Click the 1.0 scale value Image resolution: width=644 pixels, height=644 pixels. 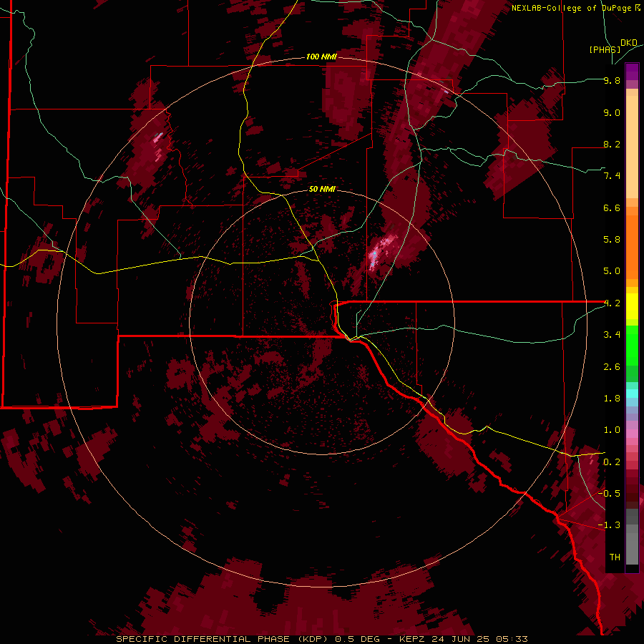click(612, 430)
